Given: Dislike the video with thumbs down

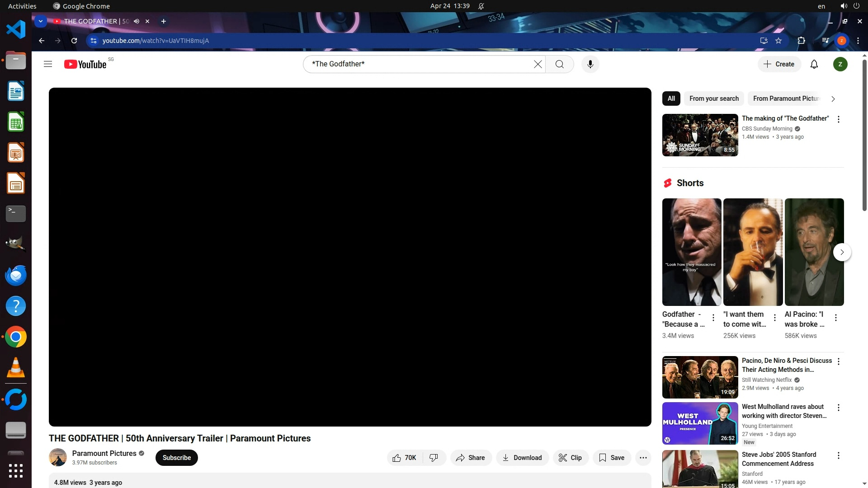Looking at the screenshot, I should pos(434,458).
